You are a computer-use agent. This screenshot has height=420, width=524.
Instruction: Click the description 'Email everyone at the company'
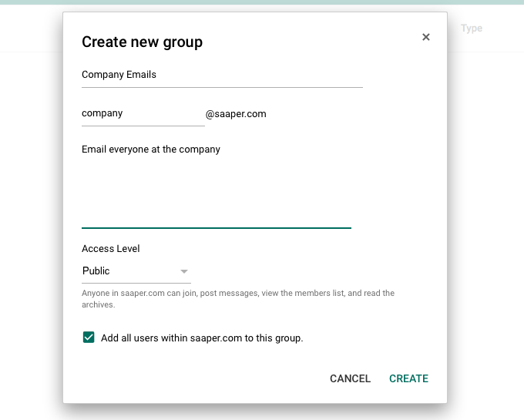click(217, 184)
